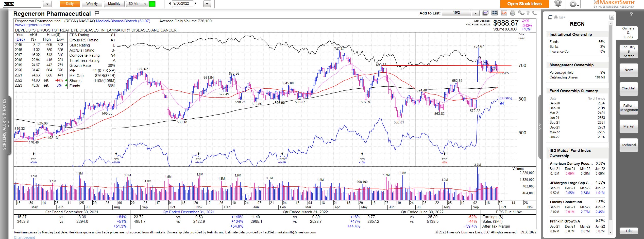Click the EPS Due 11/4e label

(509, 212)
